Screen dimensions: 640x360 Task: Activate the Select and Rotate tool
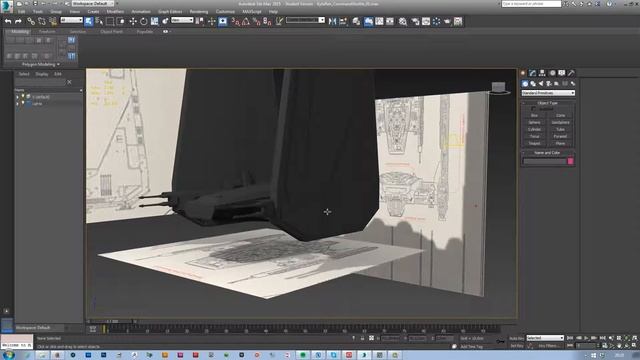pyautogui.click(x=144, y=21)
